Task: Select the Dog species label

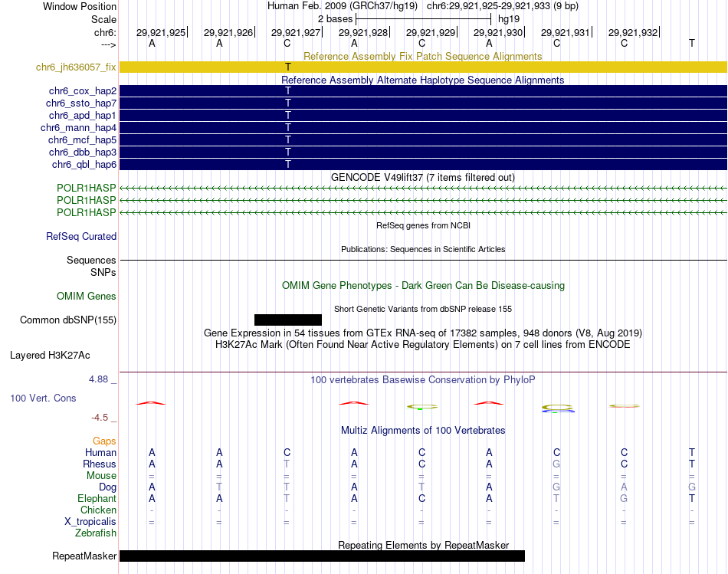Action: tap(107, 487)
